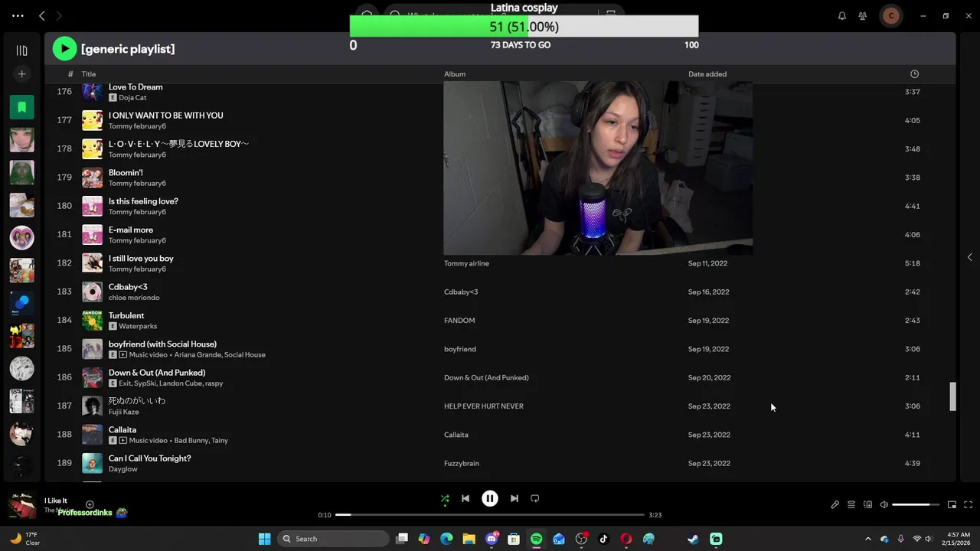Open the user profile avatar C
980x551 pixels.
(x=890, y=15)
